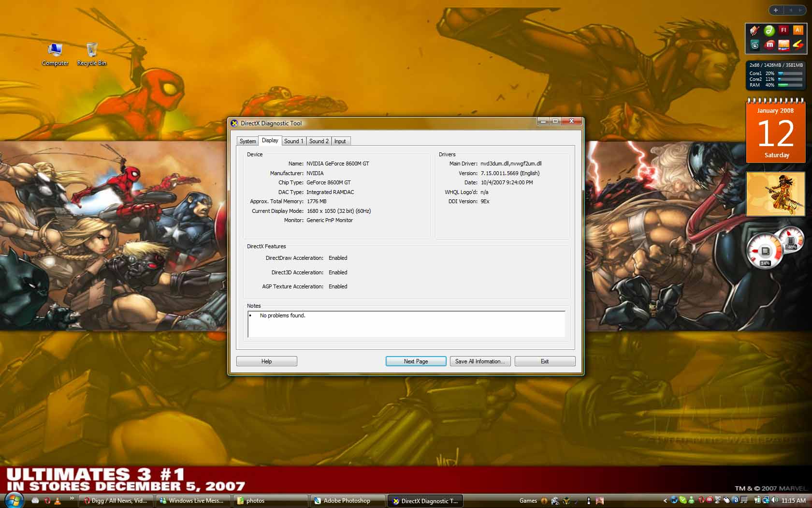Click the blue globe tray icon
Screen dimensions: 812x508
(674, 500)
